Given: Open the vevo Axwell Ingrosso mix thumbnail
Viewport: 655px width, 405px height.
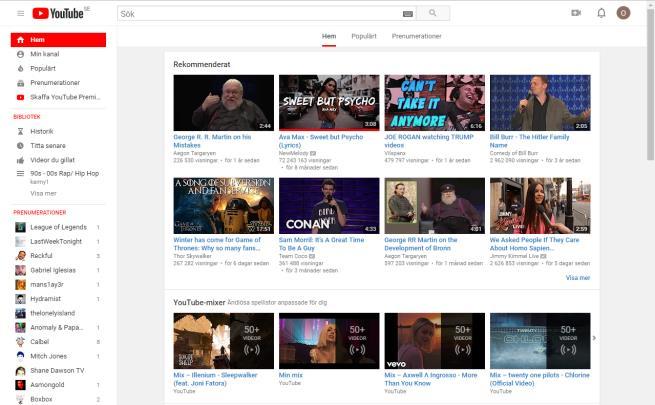Looking at the screenshot, I should (434, 341).
